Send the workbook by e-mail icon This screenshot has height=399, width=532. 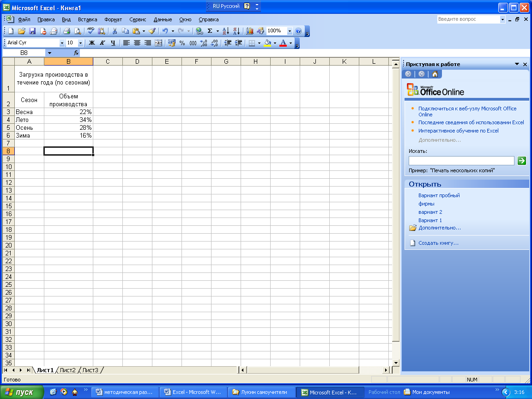[x=54, y=31]
